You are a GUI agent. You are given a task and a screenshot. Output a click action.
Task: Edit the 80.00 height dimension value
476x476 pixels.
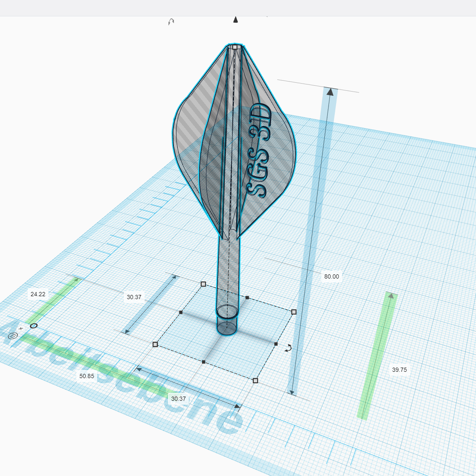click(x=331, y=276)
